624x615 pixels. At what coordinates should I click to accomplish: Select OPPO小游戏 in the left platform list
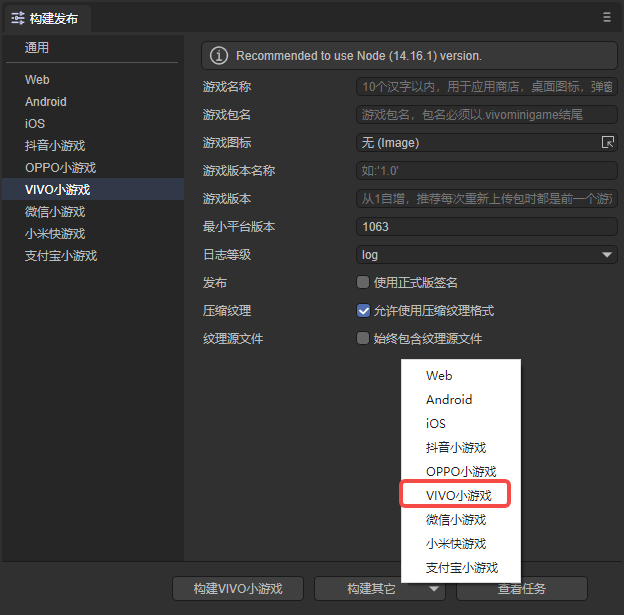point(93,168)
